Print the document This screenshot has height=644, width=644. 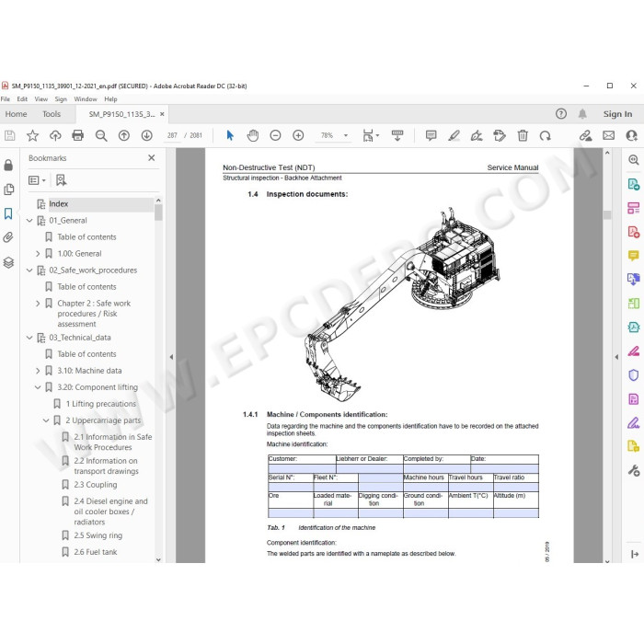coord(78,135)
